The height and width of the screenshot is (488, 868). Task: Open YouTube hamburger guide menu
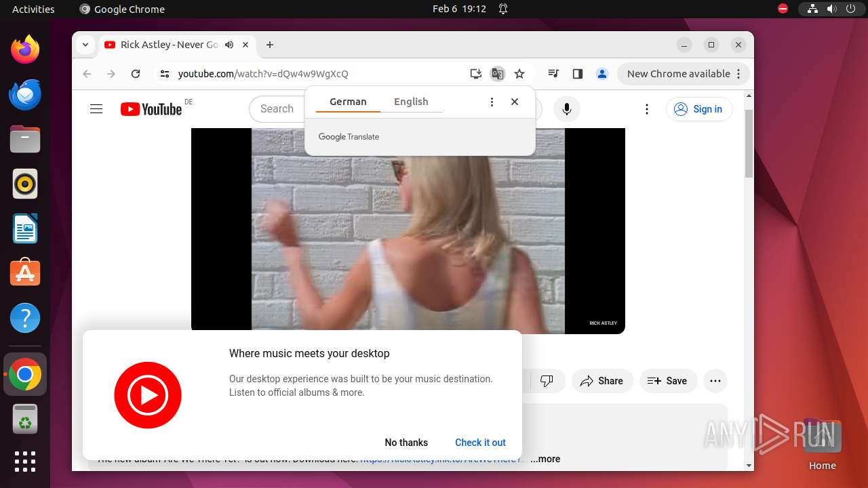coord(96,109)
